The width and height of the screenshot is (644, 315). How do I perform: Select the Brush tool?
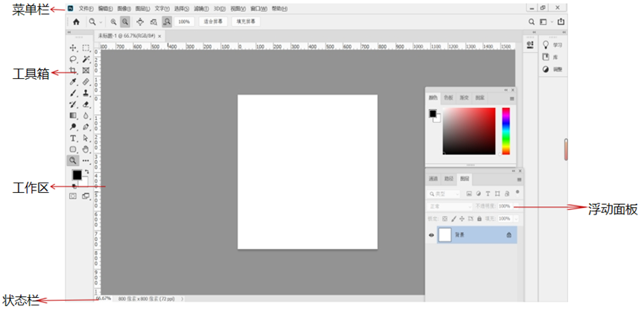73,93
